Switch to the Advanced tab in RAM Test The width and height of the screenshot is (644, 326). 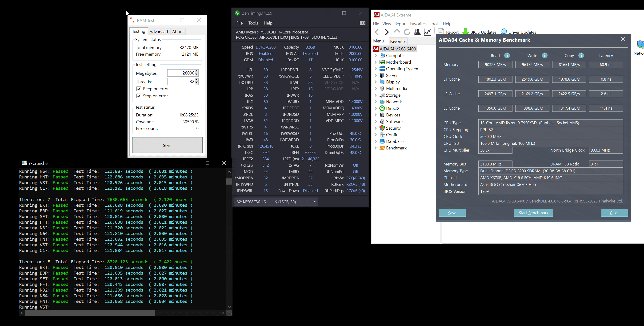click(159, 32)
